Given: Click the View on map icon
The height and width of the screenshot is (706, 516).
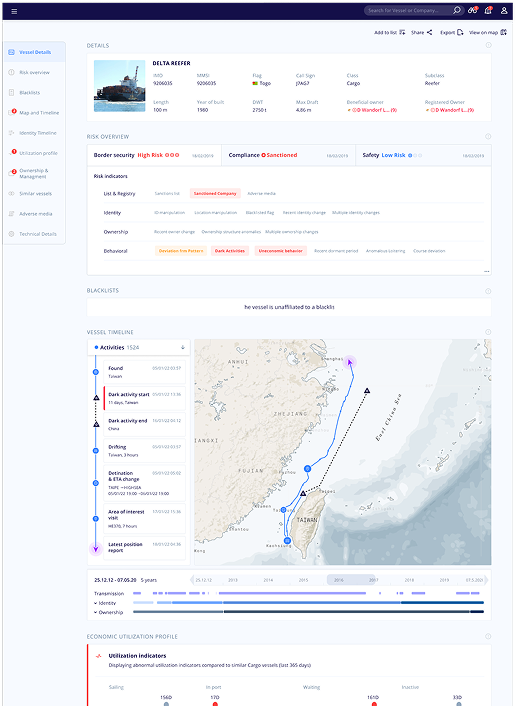Looking at the screenshot, I should pos(503,32).
